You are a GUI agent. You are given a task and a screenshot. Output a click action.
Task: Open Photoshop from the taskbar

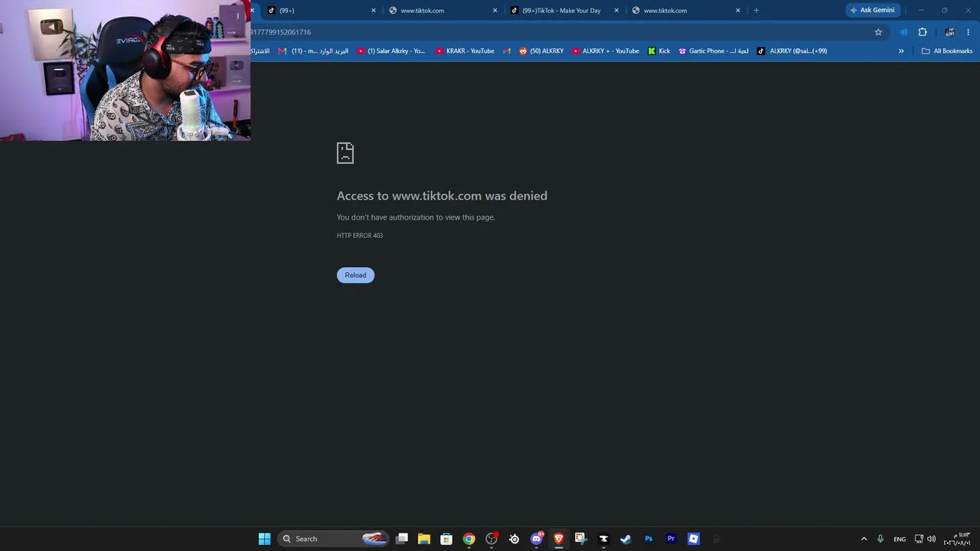[648, 539]
